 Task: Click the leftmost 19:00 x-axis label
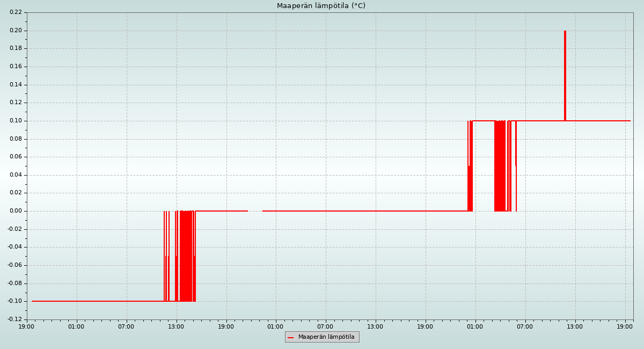(x=27, y=326)
